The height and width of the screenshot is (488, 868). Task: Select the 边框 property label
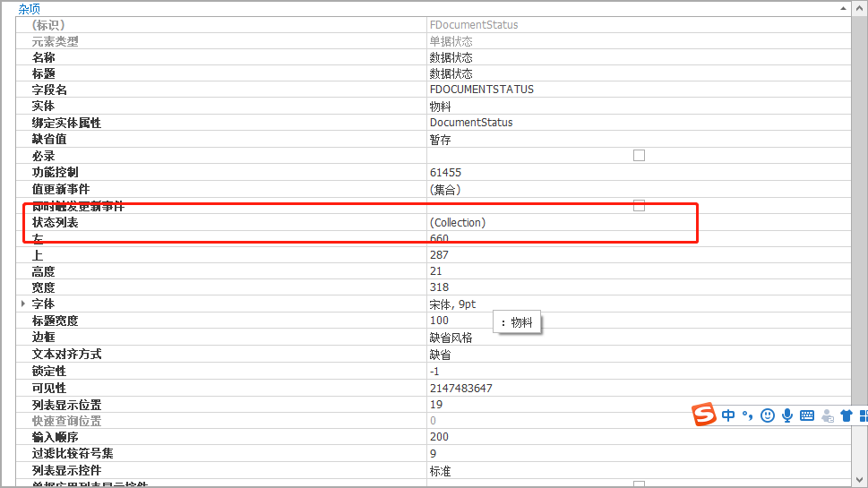43,337
